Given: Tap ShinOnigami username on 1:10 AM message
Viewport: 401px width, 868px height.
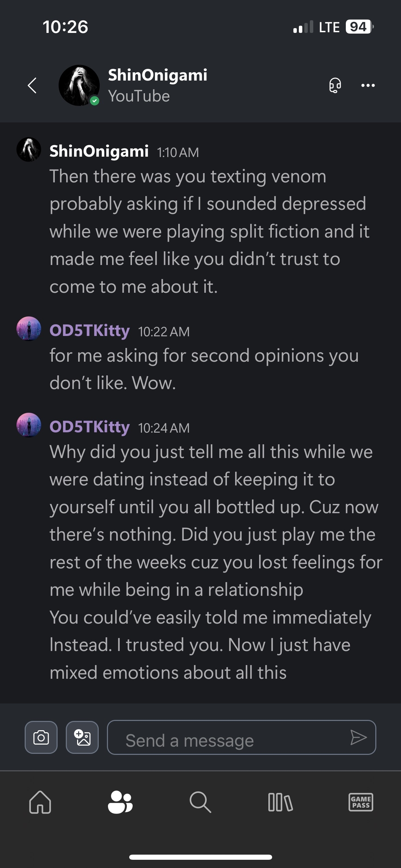Looking at the screenshot, I should tap(99, 151).
